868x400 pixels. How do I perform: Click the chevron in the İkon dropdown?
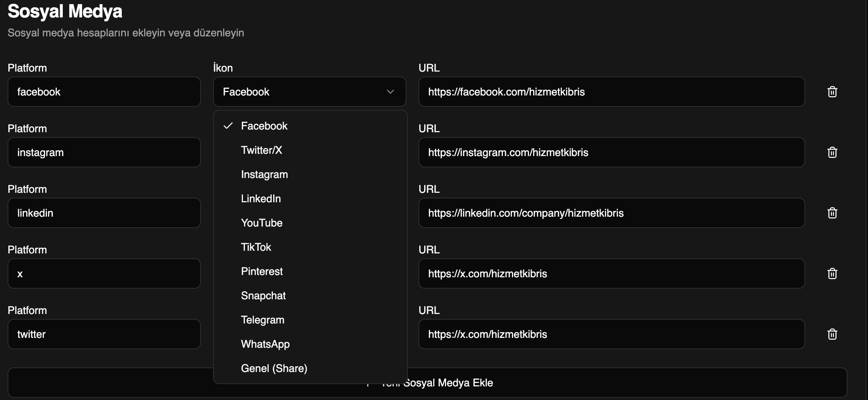point(390,92)
